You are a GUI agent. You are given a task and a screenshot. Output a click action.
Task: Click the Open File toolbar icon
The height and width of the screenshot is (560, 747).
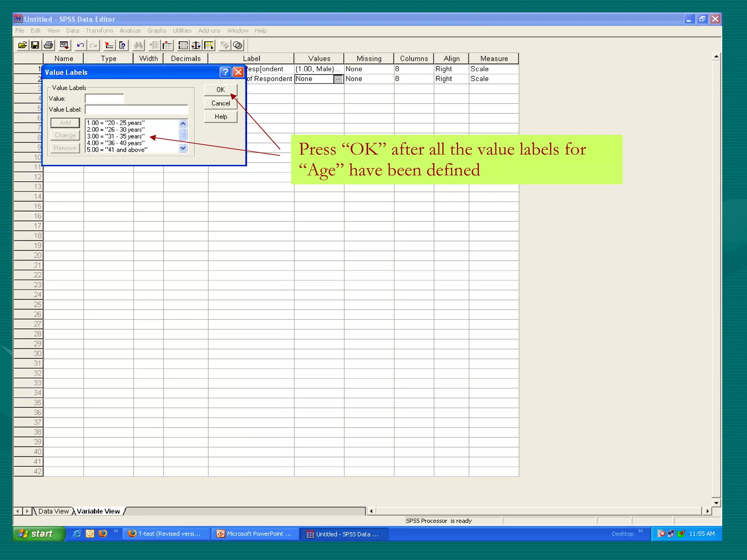point(22,45)
